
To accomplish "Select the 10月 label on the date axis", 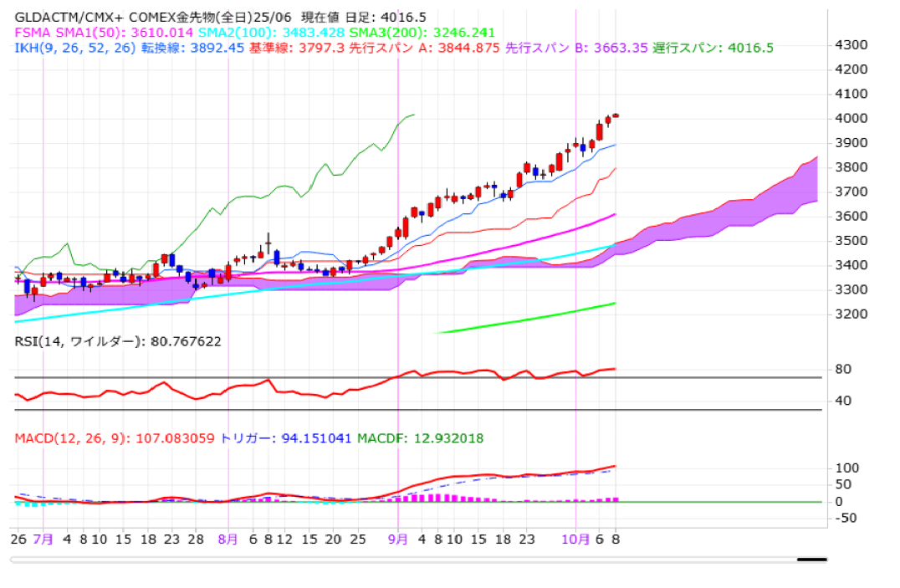I will pos(575,540).
